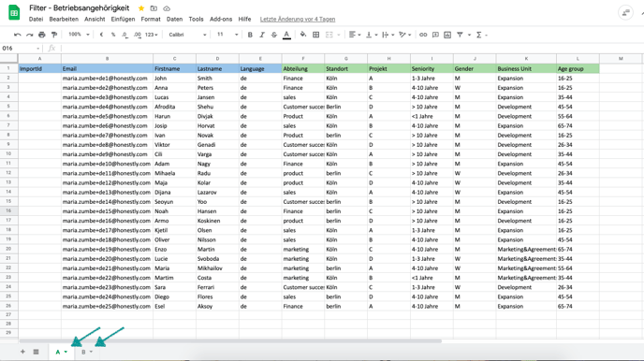Image resolution: width=644 pixels, height=361 pixels.
Task: Open the Bearbeiten menu
Action: tap(64, 20)
